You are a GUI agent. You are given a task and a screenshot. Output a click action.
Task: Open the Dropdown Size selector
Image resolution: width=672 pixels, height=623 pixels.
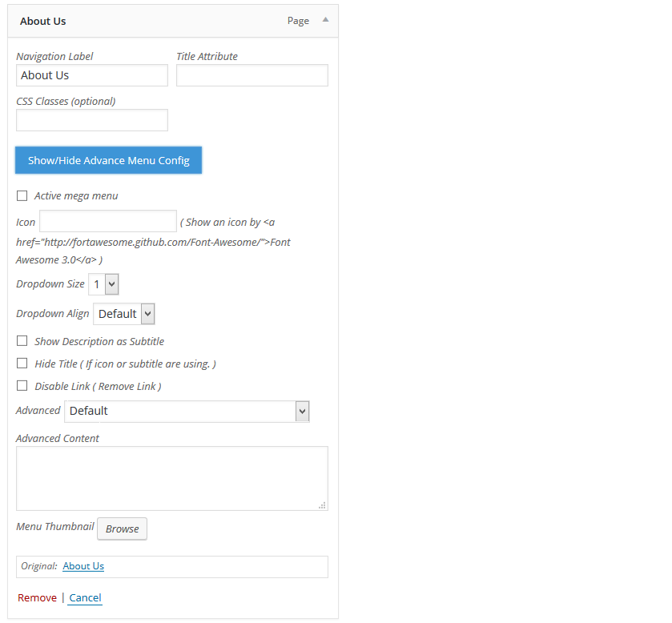103,284
